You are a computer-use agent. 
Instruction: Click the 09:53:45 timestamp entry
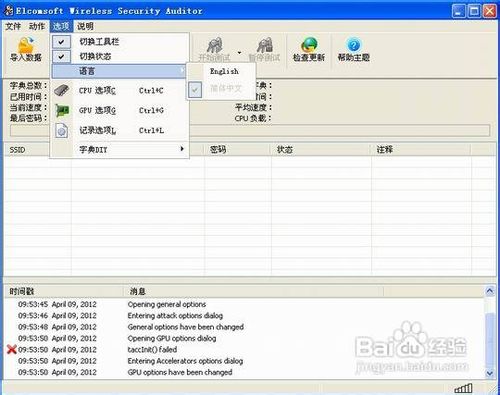33,304
